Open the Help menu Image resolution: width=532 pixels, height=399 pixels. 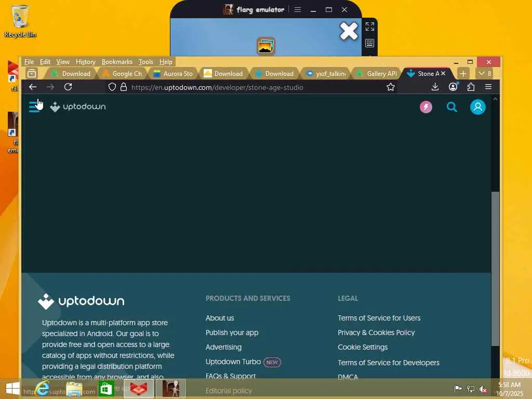coord(166,62)
